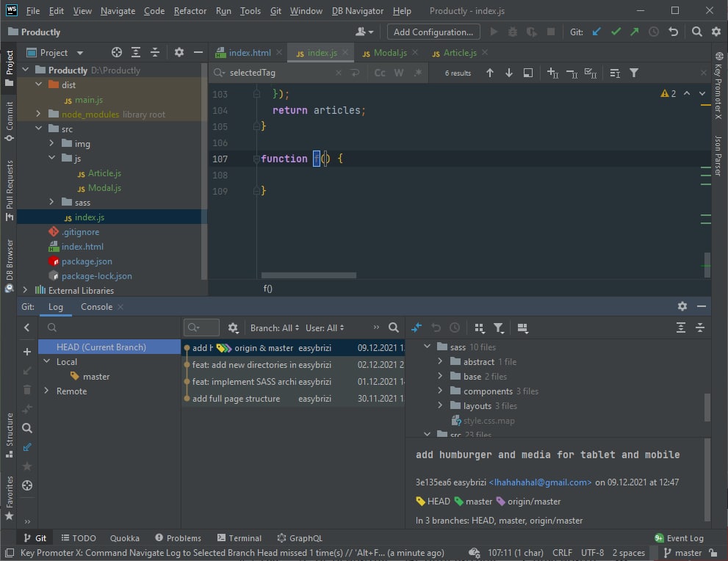Click the Git Update Project arrow
This screenshot has width=728, height=561.
click(597, 32)
